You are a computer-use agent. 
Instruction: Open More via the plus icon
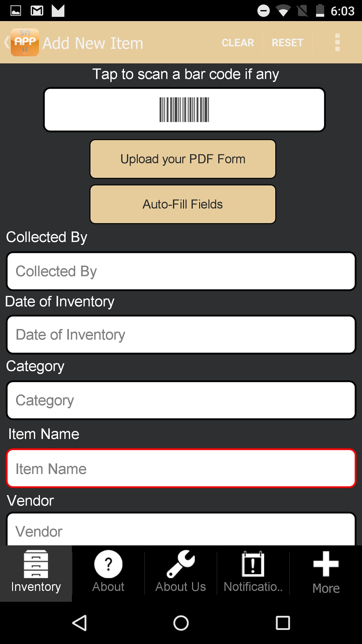coord(325,565)
